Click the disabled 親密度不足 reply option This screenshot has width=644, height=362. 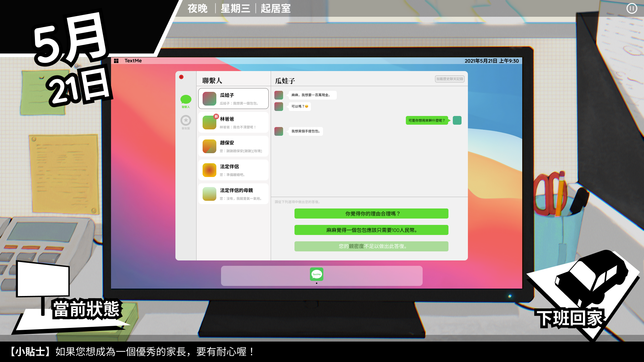[371, 246]
